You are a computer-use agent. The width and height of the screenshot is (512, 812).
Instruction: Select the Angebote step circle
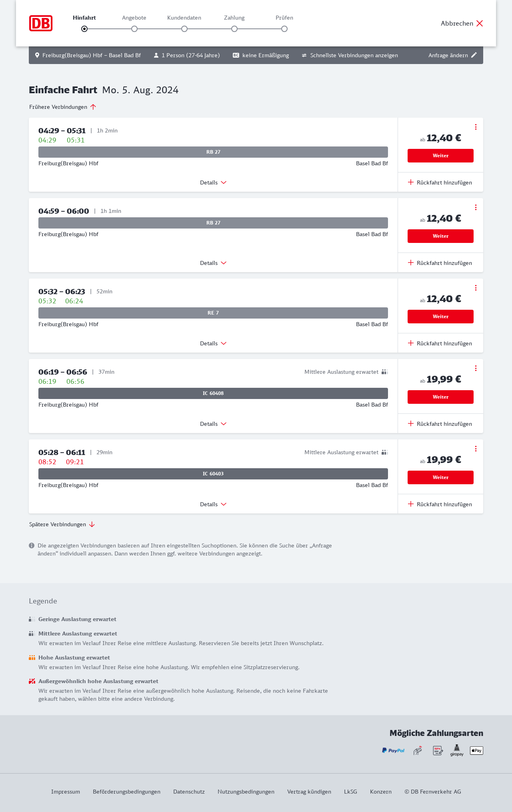point(134,29)
